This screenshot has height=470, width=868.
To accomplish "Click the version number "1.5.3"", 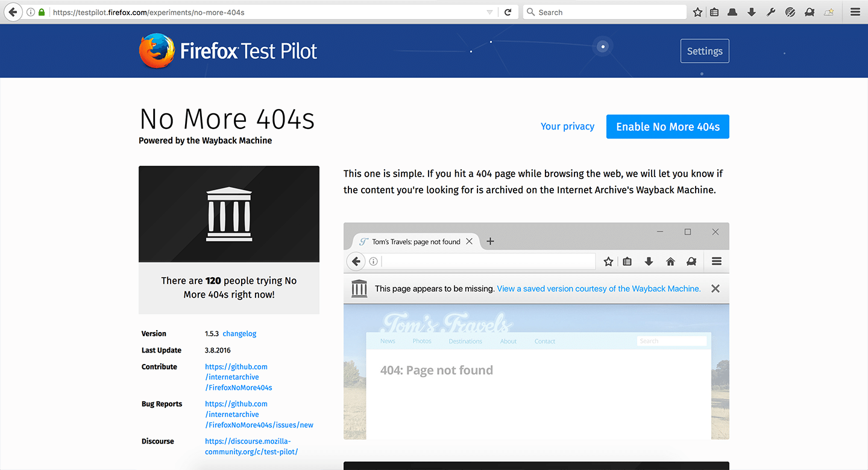I will (212, 334).
